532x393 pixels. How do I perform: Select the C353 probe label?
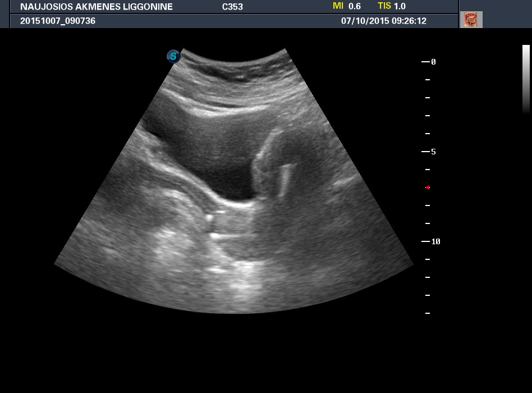click(x=232, y=7)
